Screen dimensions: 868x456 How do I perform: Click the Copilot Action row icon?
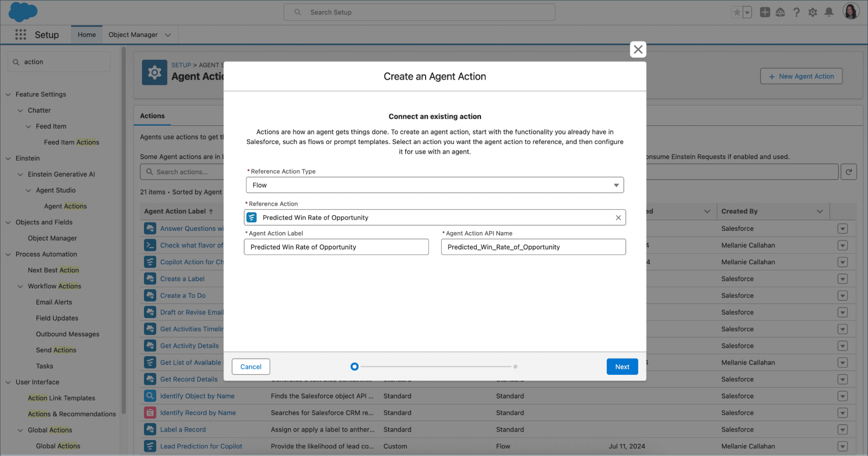[x=150, y=262]
